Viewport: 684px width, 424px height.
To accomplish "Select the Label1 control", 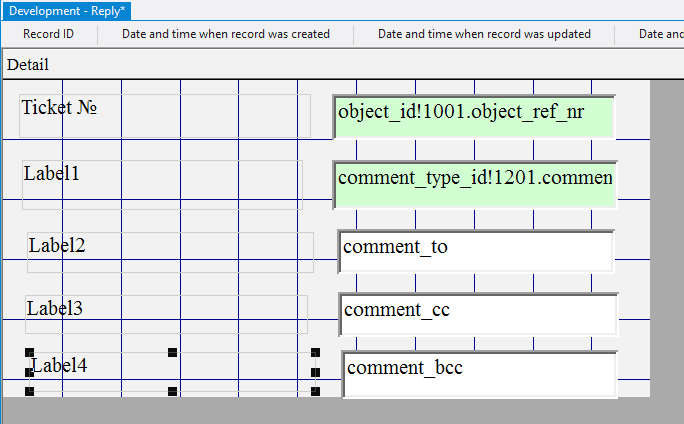I will pyautogui.click(x=52, y=173).
